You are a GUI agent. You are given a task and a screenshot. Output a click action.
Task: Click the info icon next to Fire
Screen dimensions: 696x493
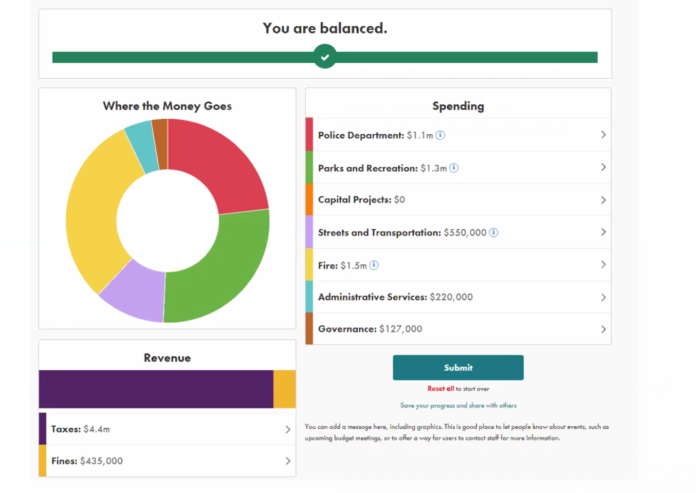(x=374, y=265)
